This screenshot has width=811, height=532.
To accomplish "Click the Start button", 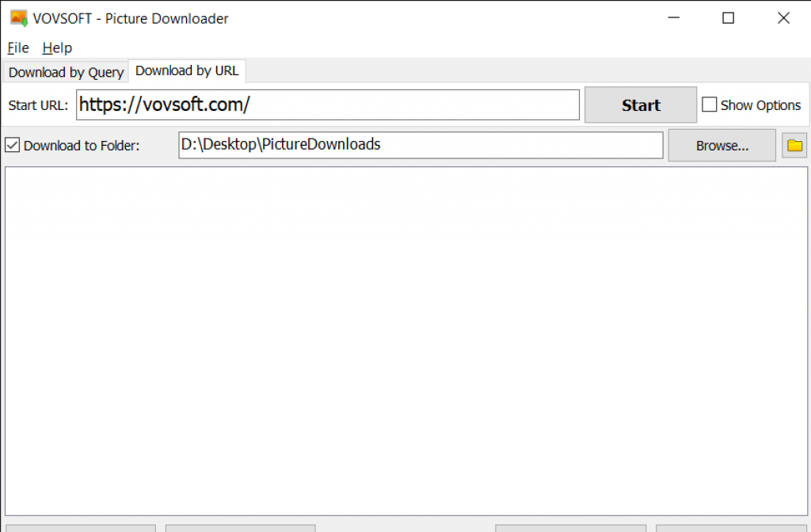I will click(640, 105).
